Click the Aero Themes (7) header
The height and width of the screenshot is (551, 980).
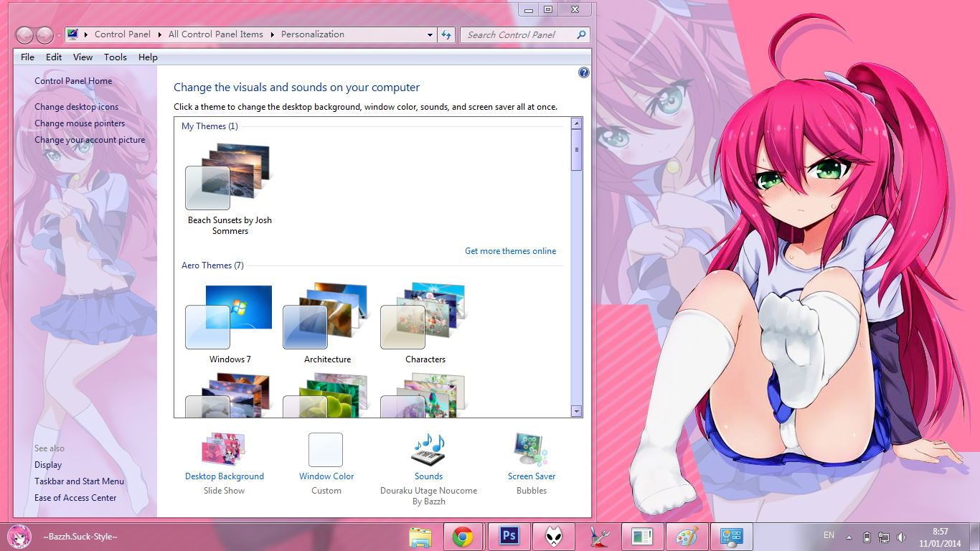point(212,265)
